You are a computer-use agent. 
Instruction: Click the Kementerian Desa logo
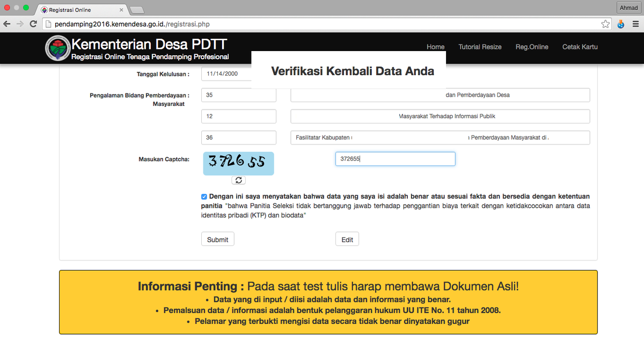(x=57, y=48)
